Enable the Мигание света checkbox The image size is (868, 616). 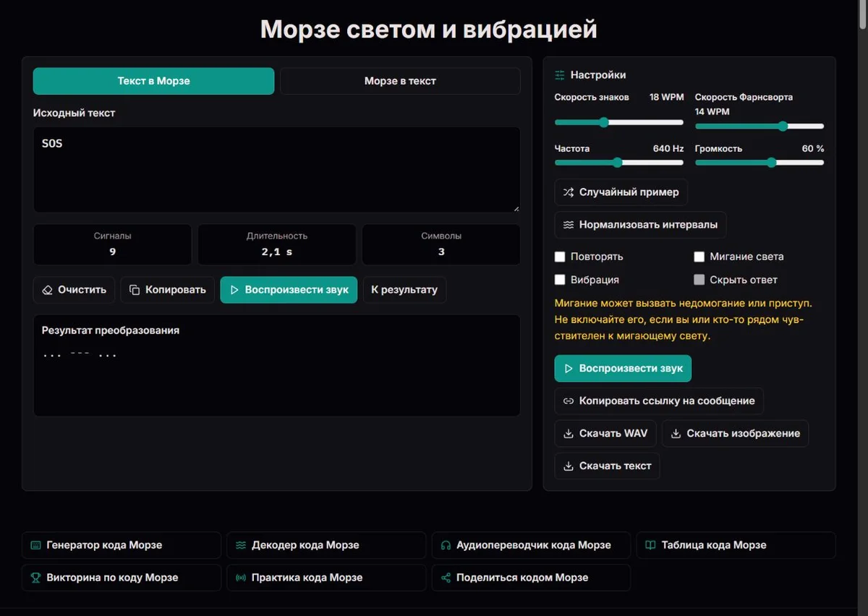coord(699,257)
